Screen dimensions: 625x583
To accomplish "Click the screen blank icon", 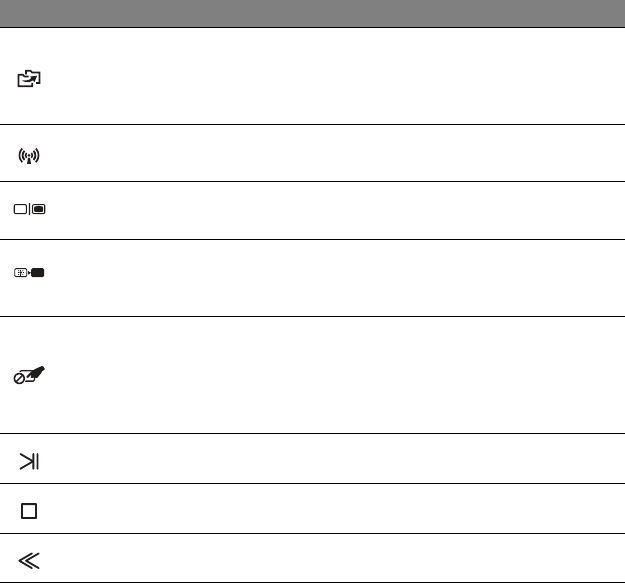I will point(29,273).
